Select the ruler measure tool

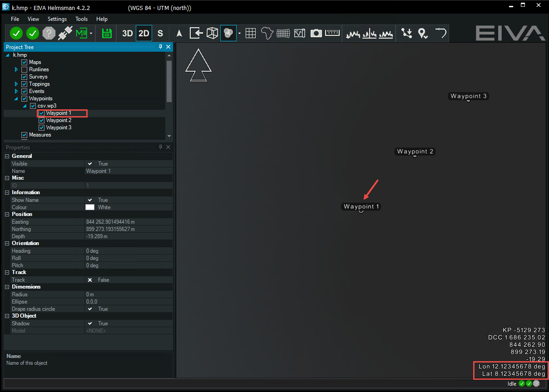tap(332, 33)
